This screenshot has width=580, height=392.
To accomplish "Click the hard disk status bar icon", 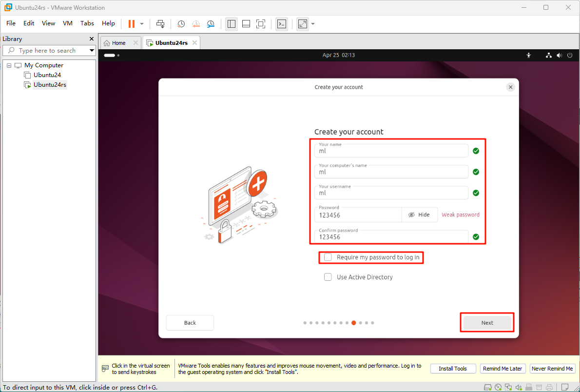I will pyautogui.click(x=488, y=388).
